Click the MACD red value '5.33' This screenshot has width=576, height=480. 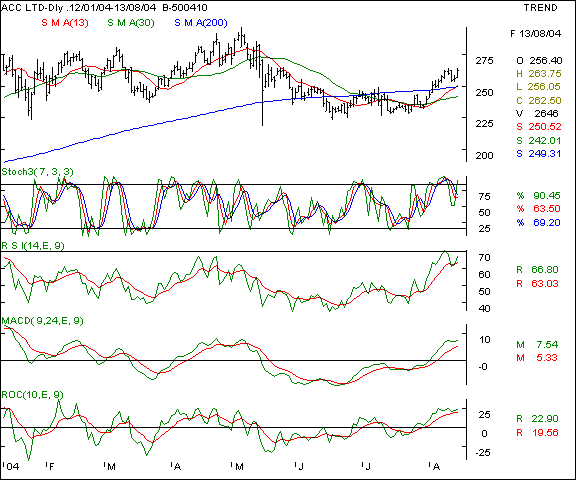point(547,358)
